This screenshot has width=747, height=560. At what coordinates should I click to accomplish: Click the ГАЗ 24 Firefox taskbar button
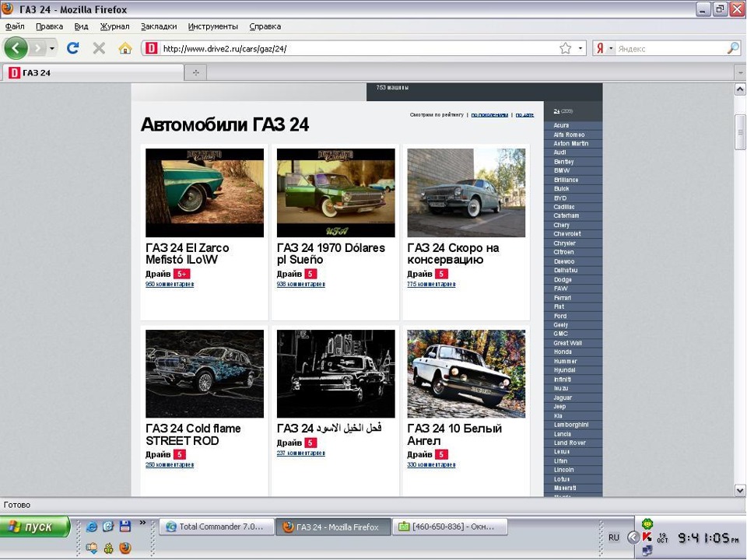pos(334,527)
